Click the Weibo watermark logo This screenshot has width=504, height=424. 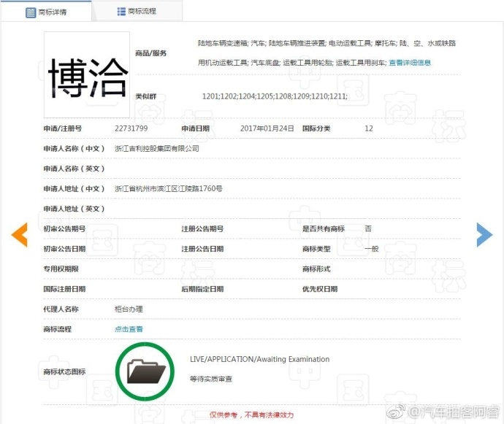coord(397,412)
